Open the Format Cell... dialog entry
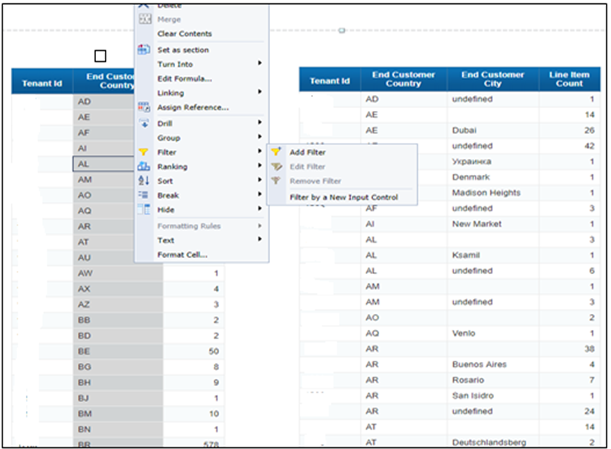 coord(182,255)
